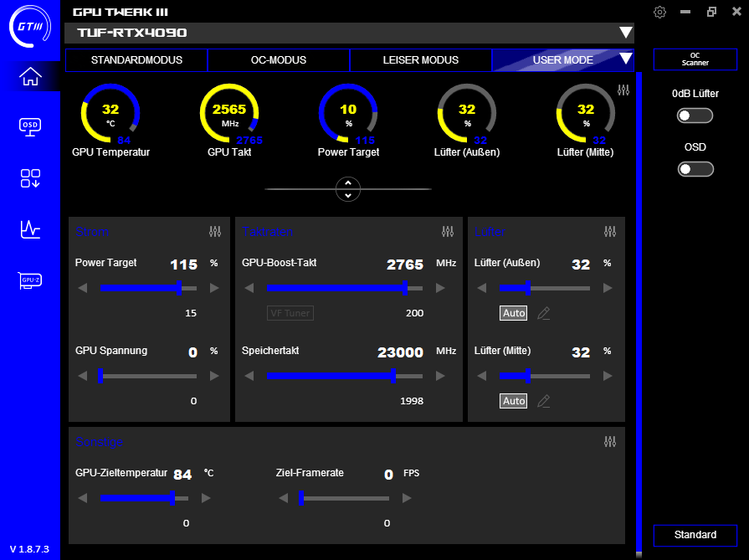Image resolution: width=749 pixels, height=560 pixels.
Task: Click the GPU-Boost-Takt slider
Action: click(x=345, y=288)
